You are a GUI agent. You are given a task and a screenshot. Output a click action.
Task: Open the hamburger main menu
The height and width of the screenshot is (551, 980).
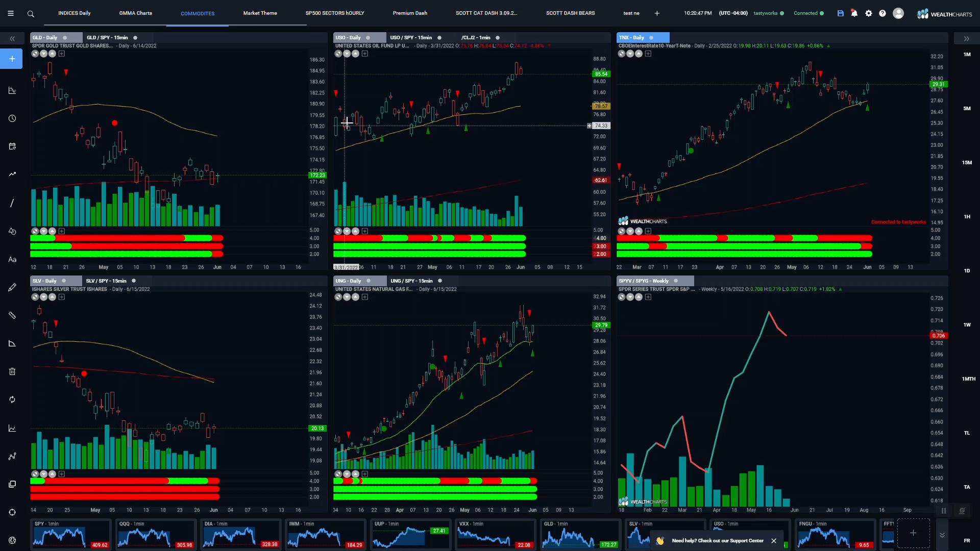pos(10,13)
